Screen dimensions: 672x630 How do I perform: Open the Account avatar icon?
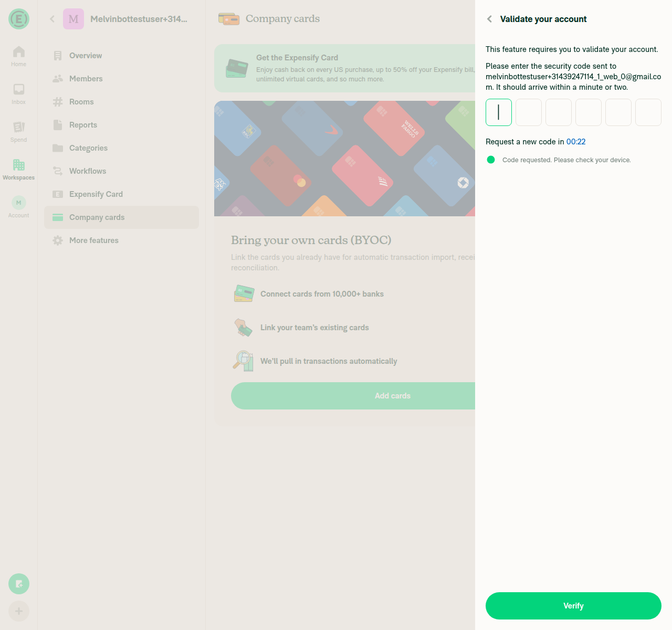coord(19,203)
